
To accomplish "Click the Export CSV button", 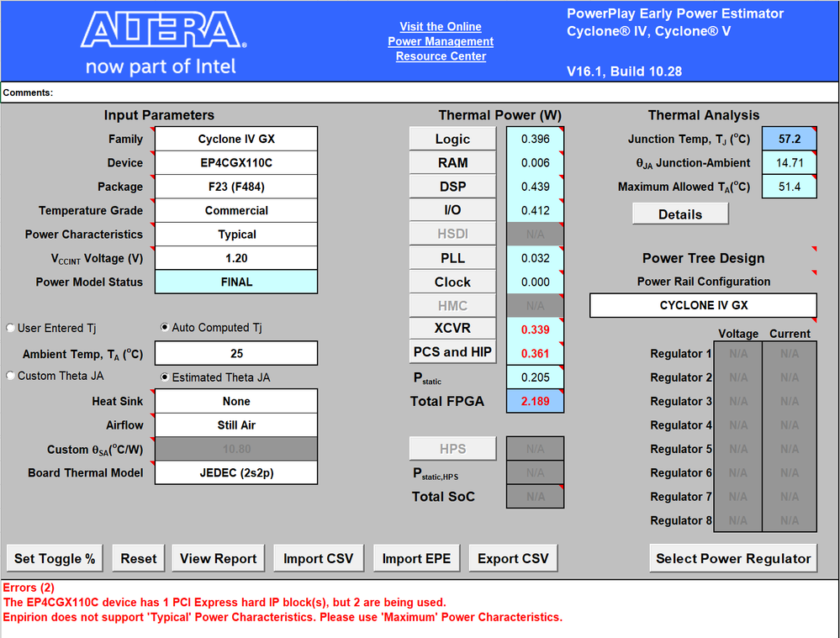I will (x=513, y=559).
